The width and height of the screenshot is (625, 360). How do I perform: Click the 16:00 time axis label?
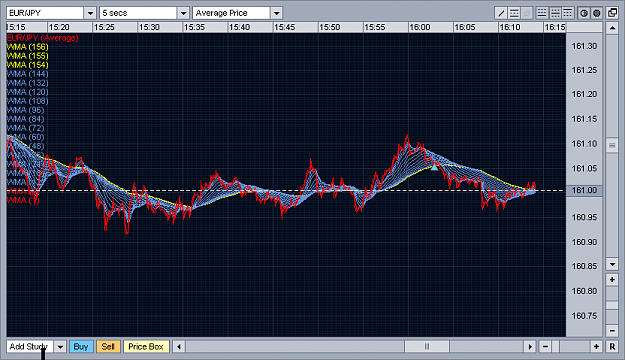point(420,27)
